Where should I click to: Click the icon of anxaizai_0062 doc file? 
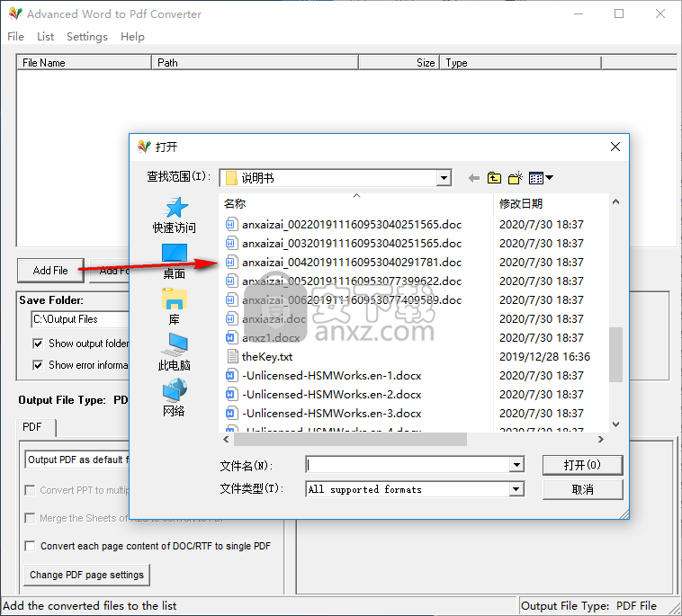click(231, 300)
